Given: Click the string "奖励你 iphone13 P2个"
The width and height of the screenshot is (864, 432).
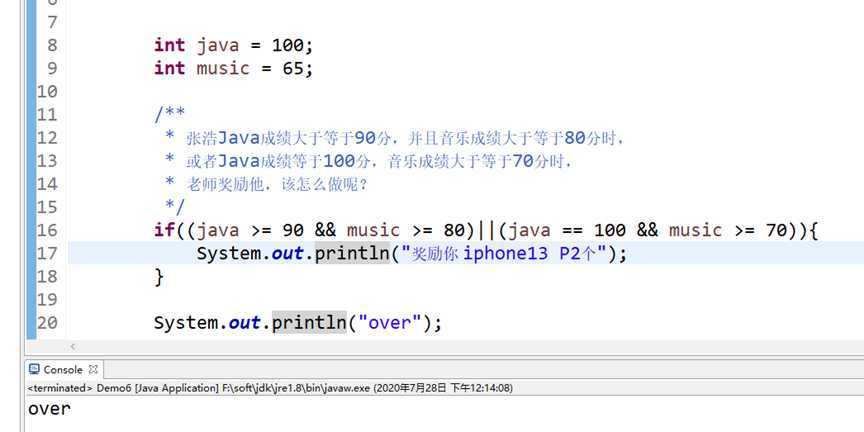Looking at the screenshot, I should (504, 253).
